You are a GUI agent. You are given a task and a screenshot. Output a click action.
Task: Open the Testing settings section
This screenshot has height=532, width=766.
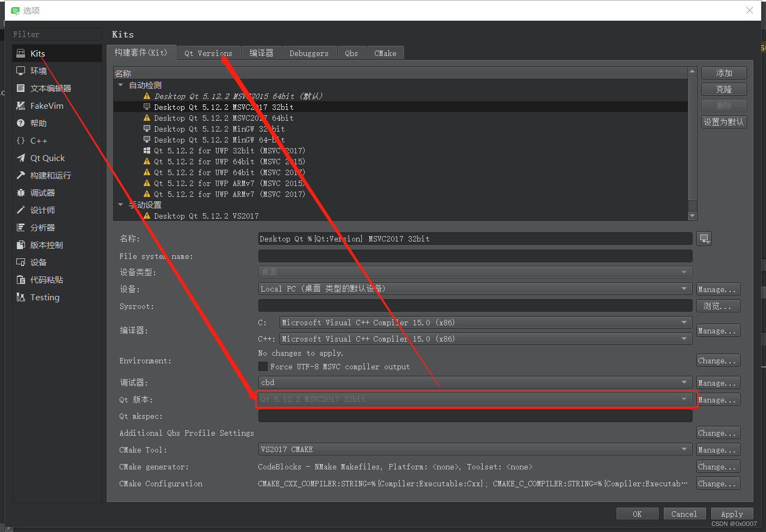44,297
